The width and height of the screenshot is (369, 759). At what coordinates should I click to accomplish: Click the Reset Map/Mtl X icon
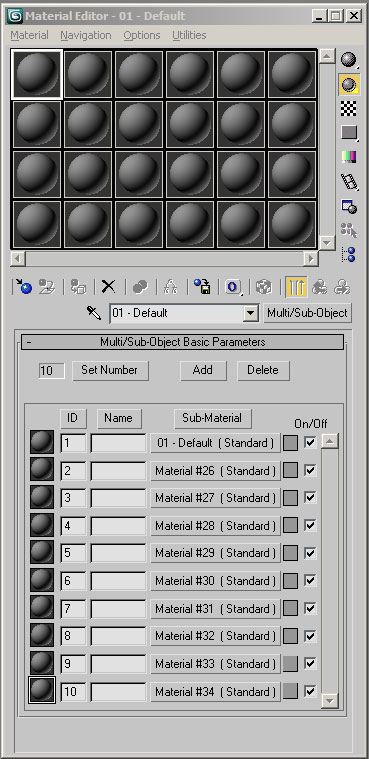pyautogui.click(x=108, y=287)
